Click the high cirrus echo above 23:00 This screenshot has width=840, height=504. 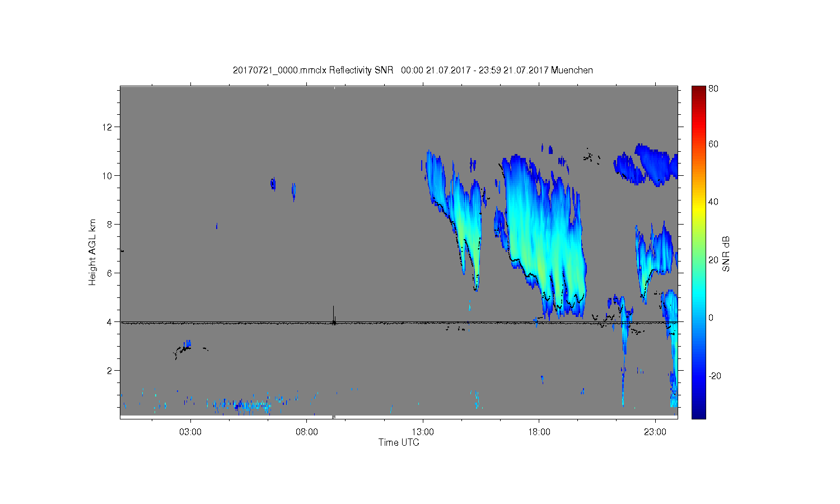point(647,165)
